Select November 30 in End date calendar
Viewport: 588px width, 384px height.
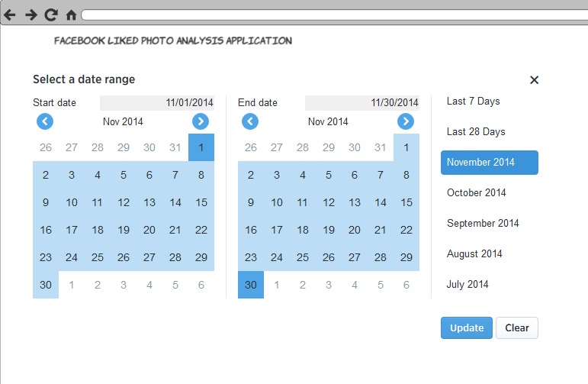point(251,285)
